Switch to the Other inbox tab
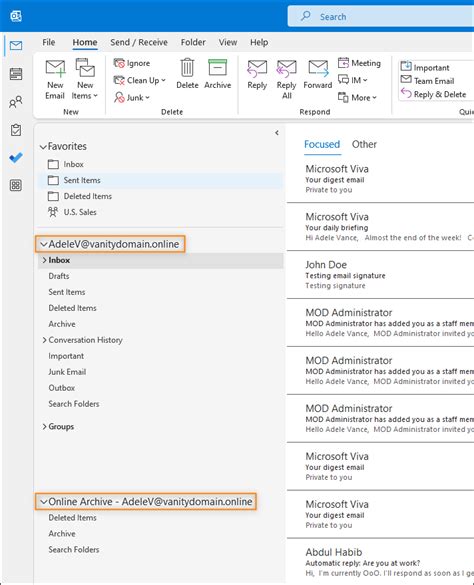The width and height of the screenshot is (474, 585). click(x=364, y=144)
